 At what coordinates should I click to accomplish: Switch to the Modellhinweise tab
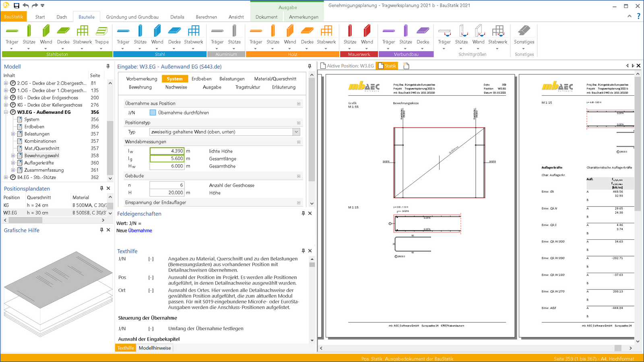pos(155,348)
